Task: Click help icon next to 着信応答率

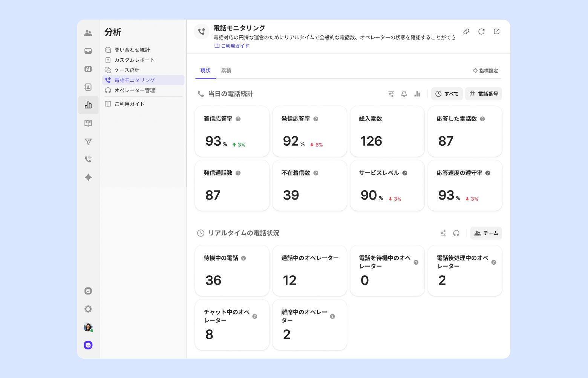Action: (x=238, y=119)
